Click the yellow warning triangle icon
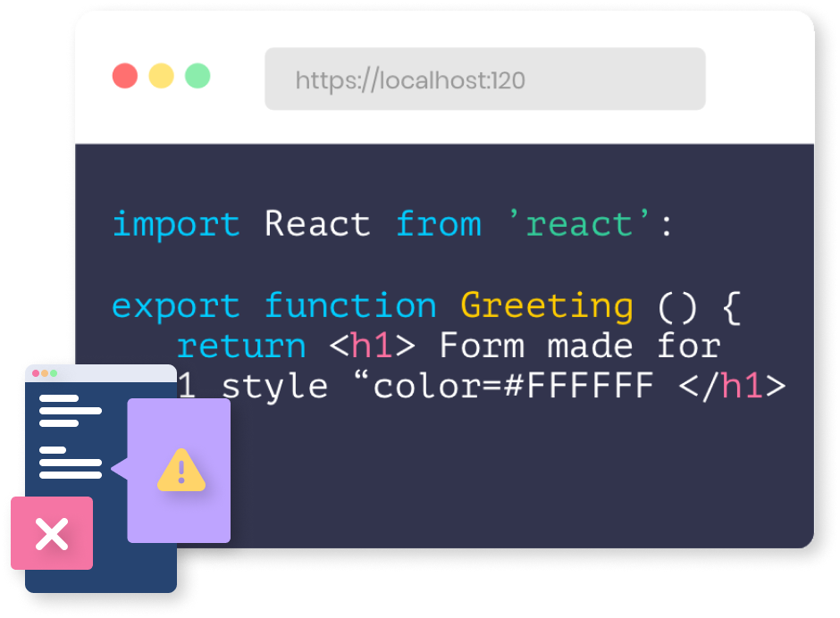The image size is (840, 618). (181, 470)
